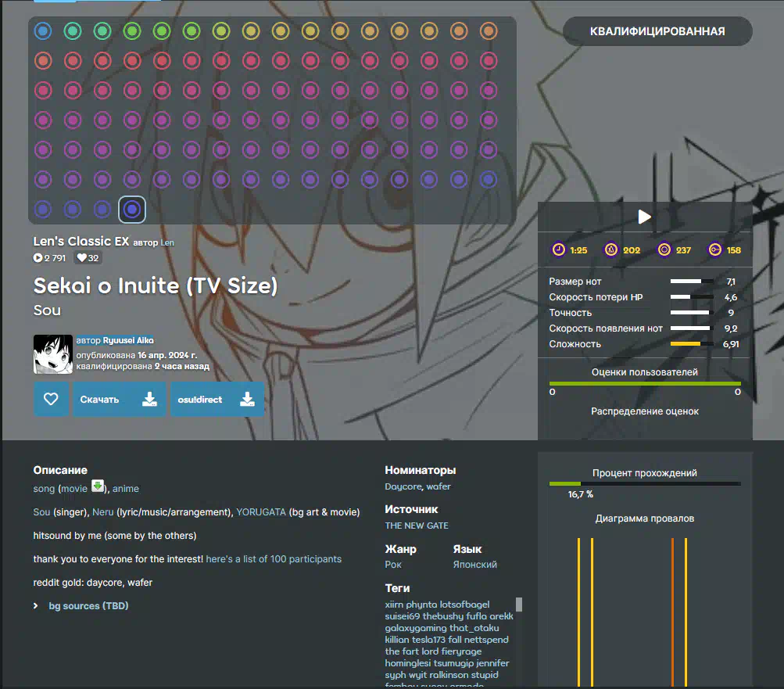Filter by genre Рок

pos(393,565)
